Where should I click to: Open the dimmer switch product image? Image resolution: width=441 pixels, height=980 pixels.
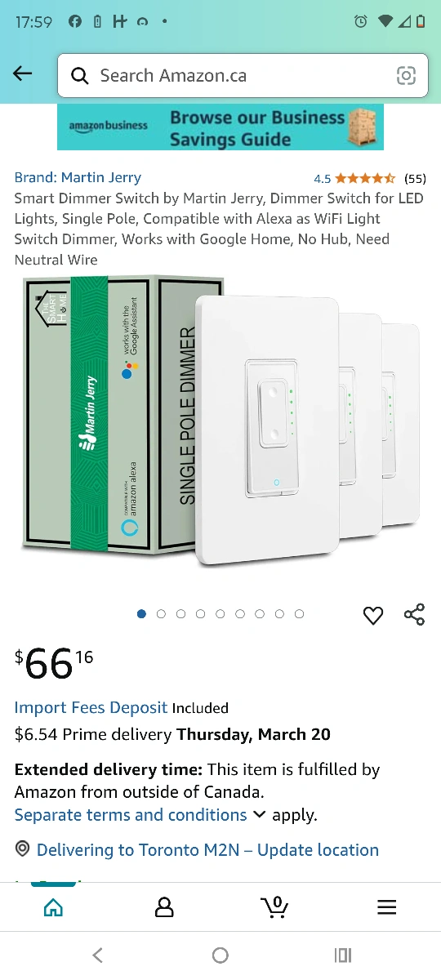pyautogui.click(x=220, y=421)
